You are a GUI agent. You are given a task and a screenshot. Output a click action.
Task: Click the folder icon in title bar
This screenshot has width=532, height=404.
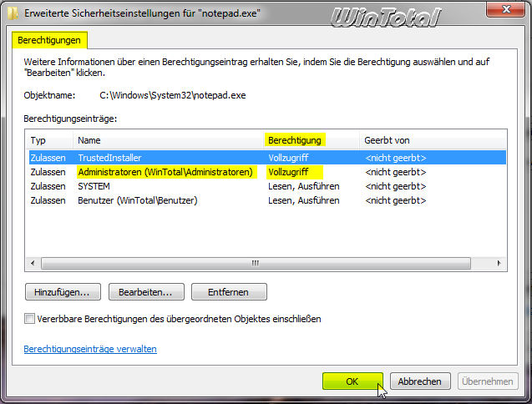coord(13,13)
